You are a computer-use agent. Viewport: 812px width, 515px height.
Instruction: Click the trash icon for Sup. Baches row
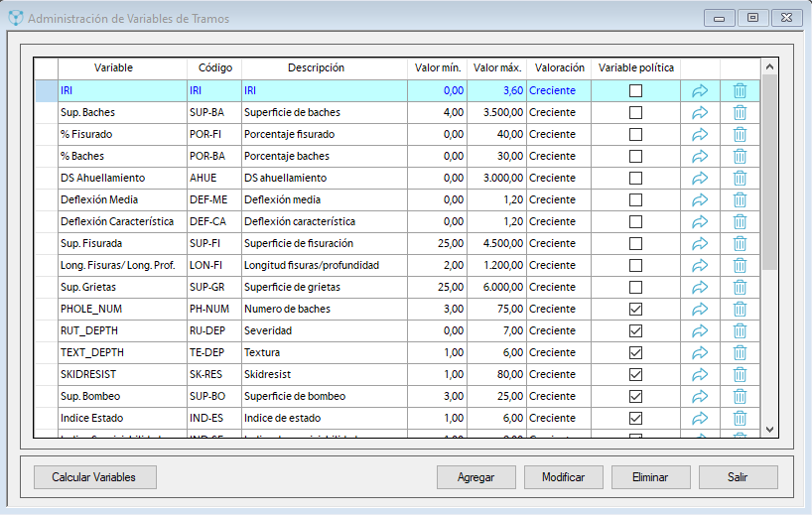[x=740, y=112]
